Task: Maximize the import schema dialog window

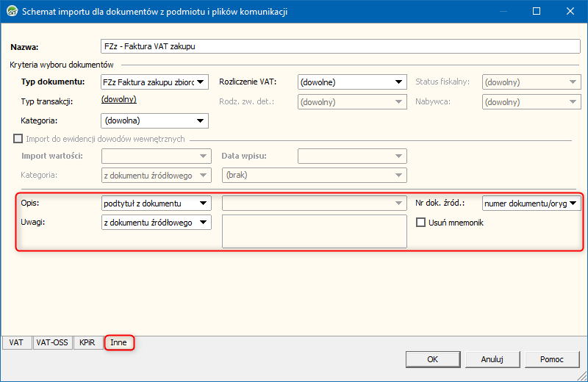Action: 537,12
